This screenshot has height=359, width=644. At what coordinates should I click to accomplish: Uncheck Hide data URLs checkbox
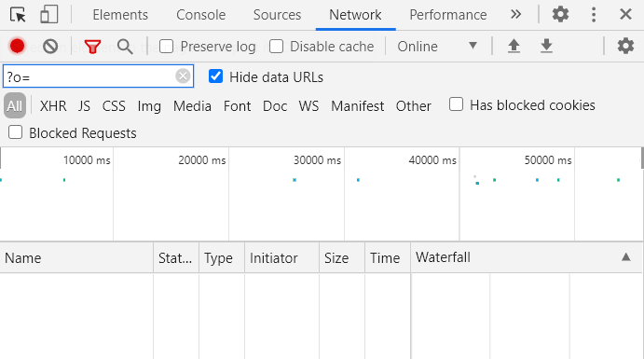215,76
